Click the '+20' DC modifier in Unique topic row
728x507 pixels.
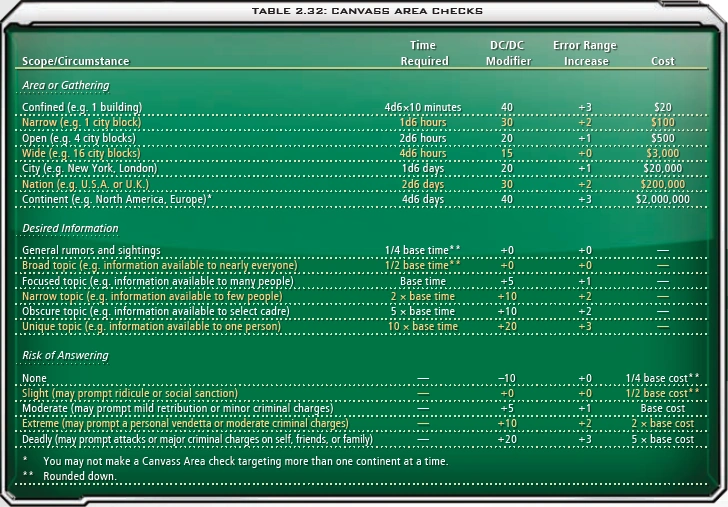507,326
